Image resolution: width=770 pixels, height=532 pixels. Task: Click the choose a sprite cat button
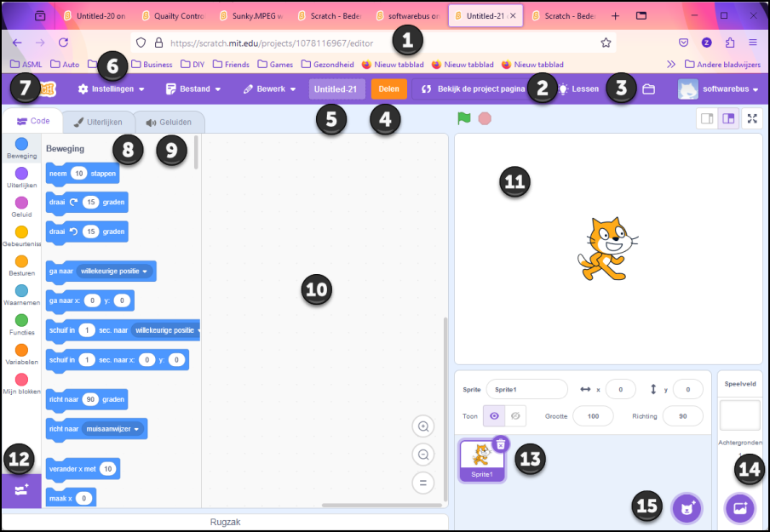click(687, 508)
